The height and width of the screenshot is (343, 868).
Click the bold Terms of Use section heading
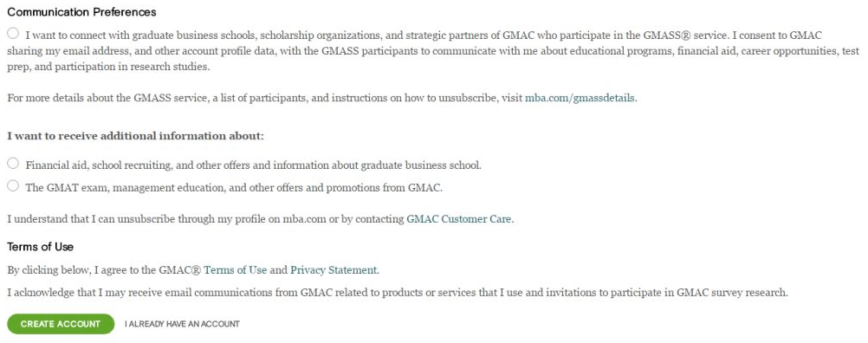click(x=41, y=247)
